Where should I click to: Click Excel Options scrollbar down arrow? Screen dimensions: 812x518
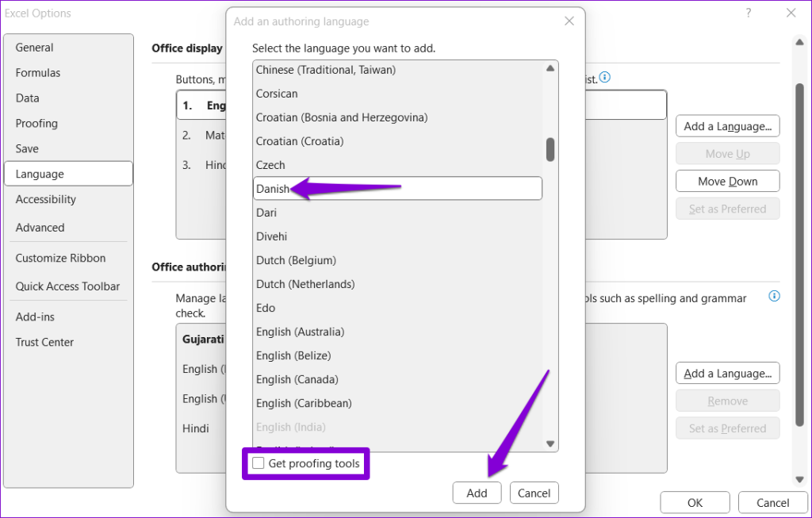[799, 480]
